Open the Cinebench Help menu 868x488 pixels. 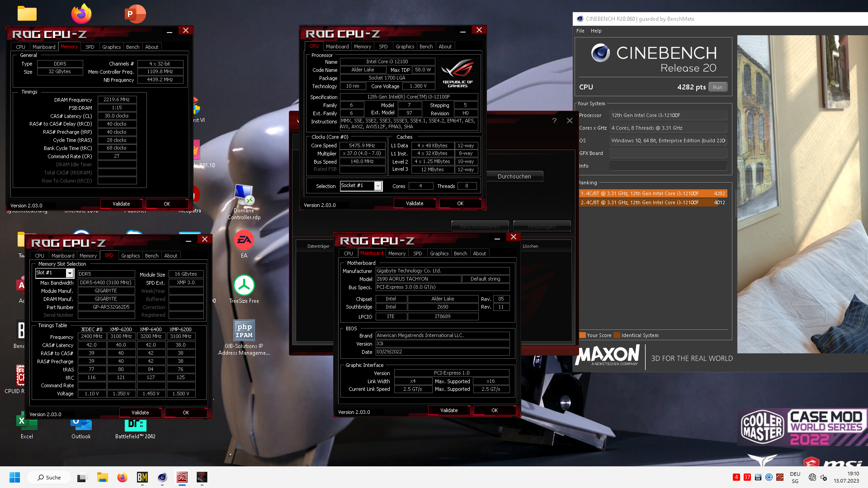click(596, 31)
